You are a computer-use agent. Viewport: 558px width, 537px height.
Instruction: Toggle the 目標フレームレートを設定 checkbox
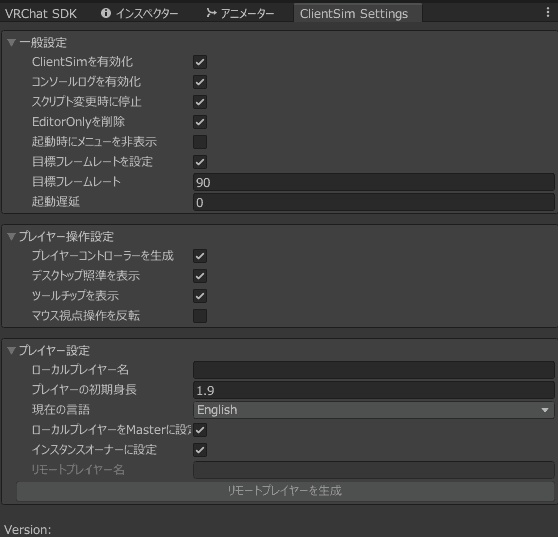pyautogui.click(x=200, y=162)
